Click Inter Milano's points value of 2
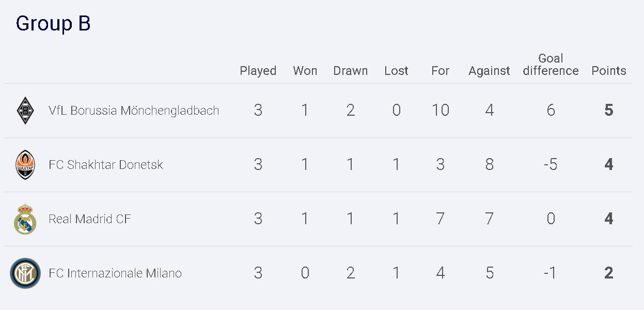This screenshot has height=310, width=644. tap(608, 273)
